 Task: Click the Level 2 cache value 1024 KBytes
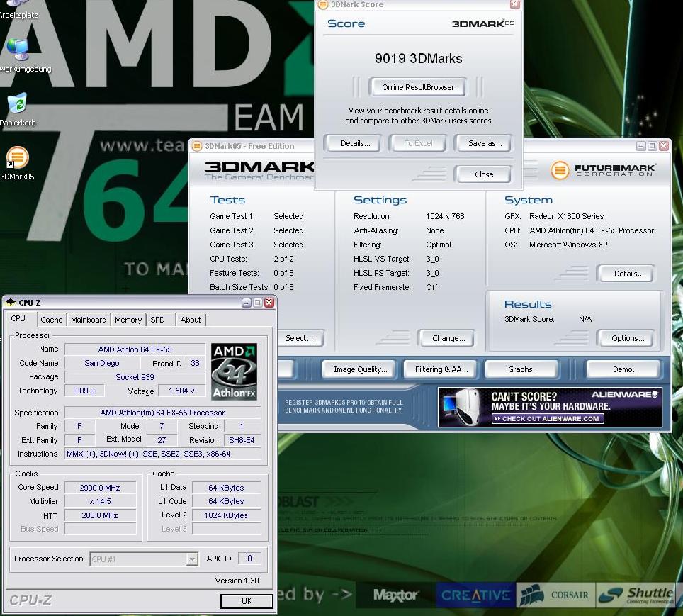[x=226, y=515]
